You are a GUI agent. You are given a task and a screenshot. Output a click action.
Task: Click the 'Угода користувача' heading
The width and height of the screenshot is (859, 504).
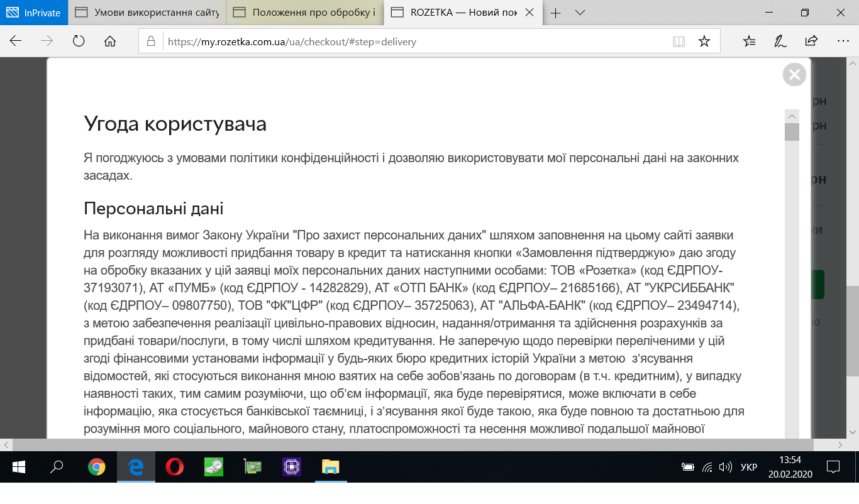[x=175, y=124]
